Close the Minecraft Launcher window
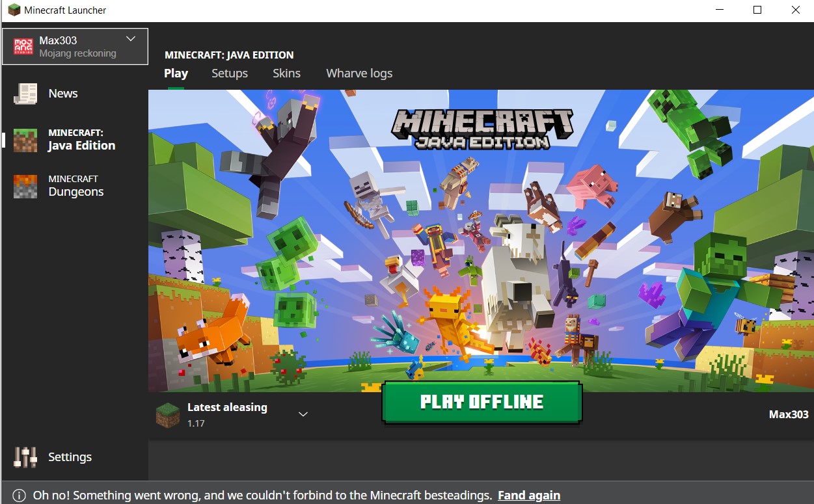Image resolution: width=814 pixels, height=504 pixels. pos(795,10)
